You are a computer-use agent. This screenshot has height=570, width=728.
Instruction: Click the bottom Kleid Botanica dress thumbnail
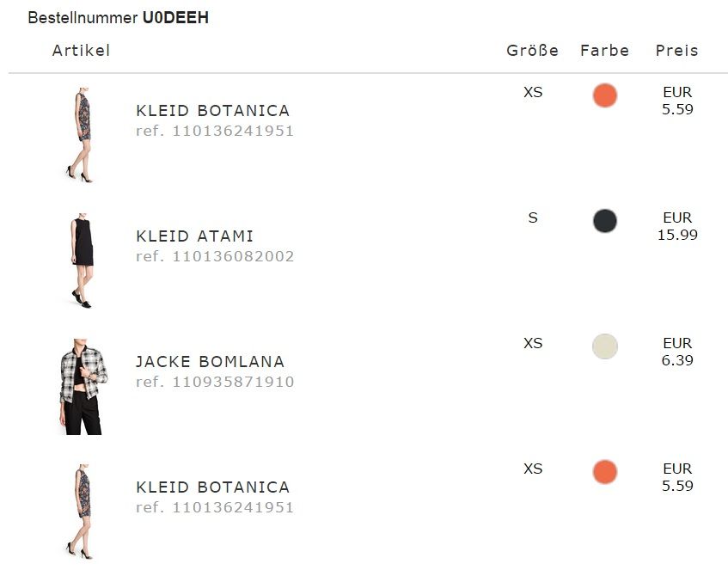pos(81,512)
